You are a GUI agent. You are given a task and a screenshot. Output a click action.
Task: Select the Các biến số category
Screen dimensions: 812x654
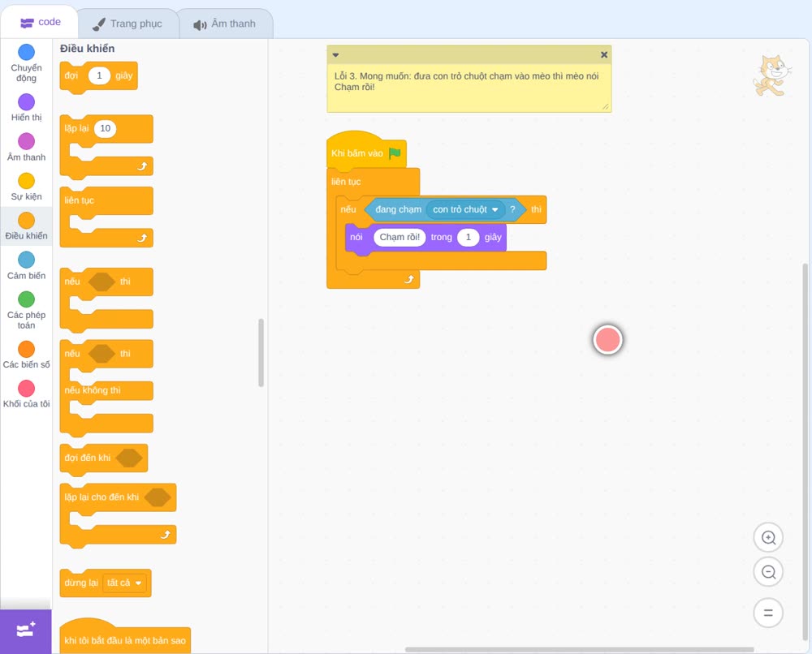click(x=27, y=355)
